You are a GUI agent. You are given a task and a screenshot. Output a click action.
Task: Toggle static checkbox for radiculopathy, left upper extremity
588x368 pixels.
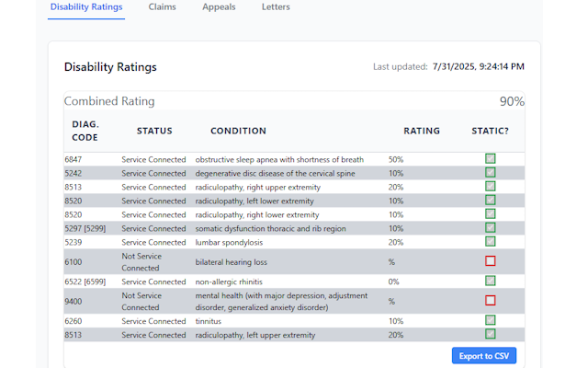490,334
